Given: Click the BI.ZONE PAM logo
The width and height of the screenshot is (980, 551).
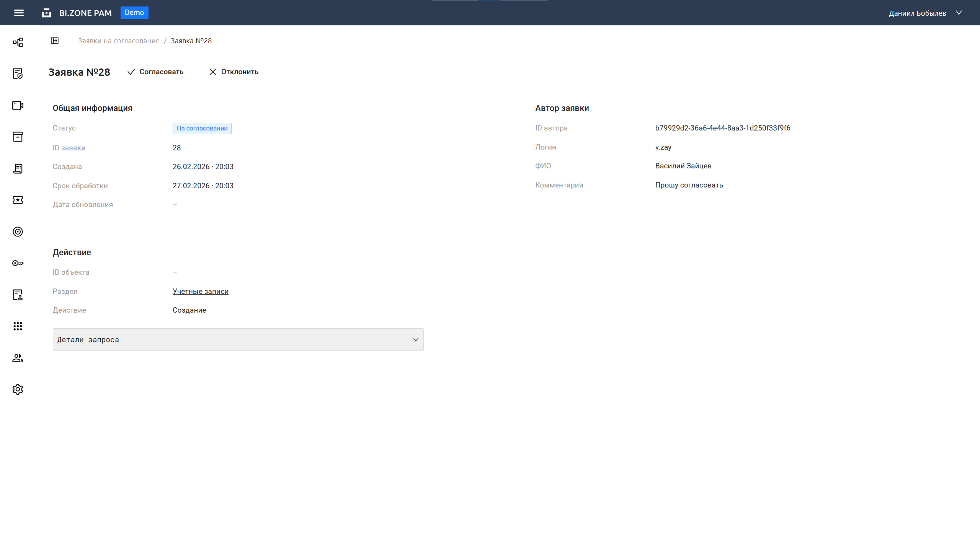Looking at the screenshot, I should (77, 13).
